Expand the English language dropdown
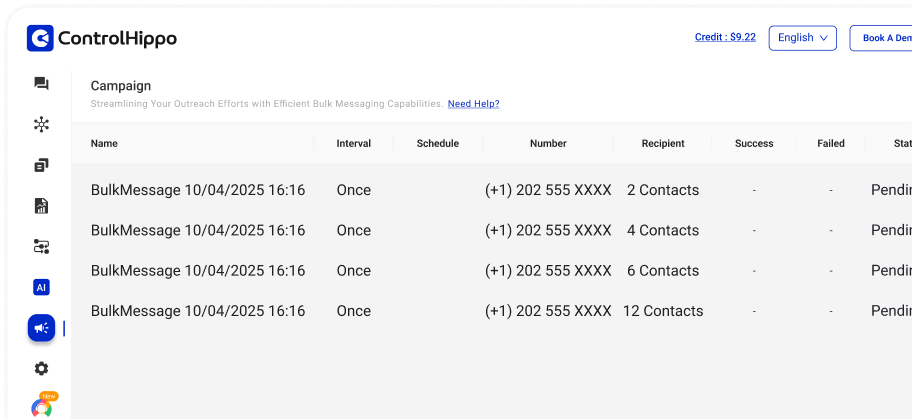Image resolution: width=912 pixels, height=419 pixels. coord(802,38)
